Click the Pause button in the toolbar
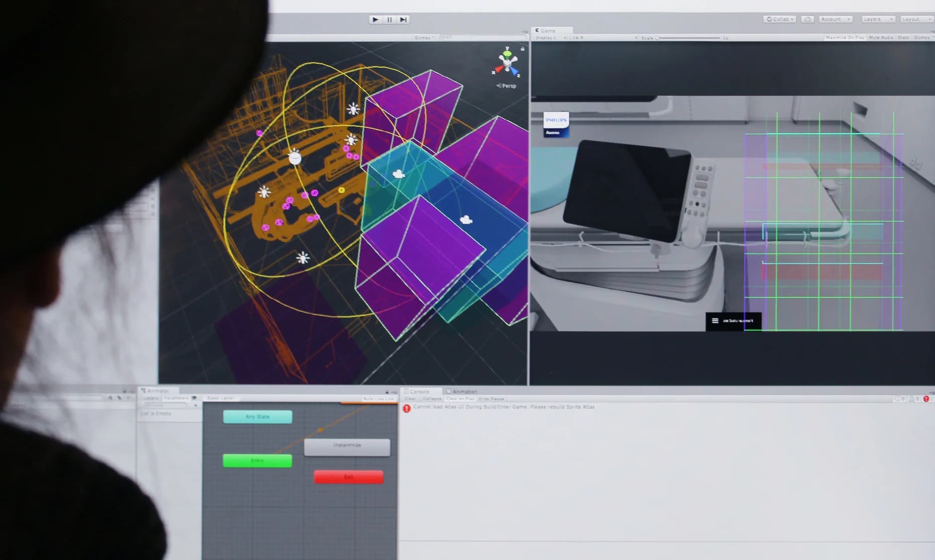Image resolution: width=935 pixels, height=560 pixels. [x=389, y=20]
